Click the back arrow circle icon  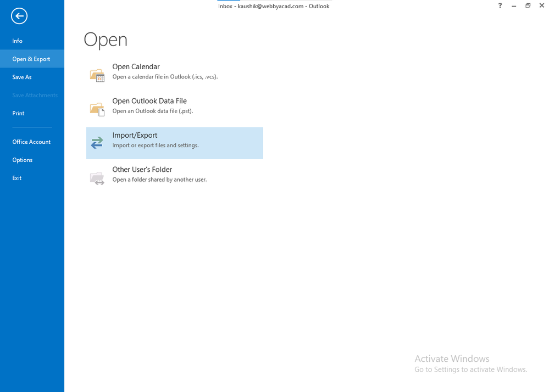coord(19,16)
